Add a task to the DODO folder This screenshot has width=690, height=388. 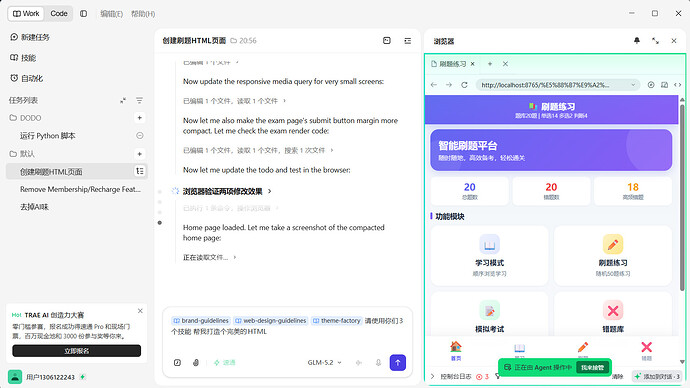139,118
